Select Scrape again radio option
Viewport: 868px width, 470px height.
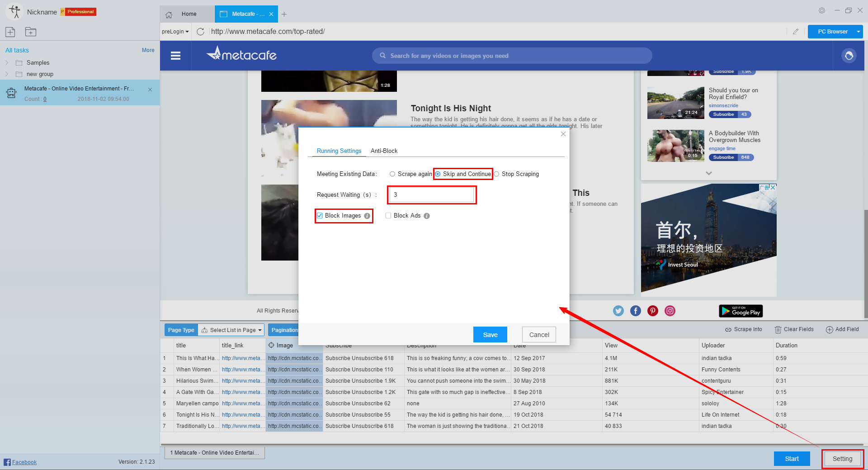392,174
